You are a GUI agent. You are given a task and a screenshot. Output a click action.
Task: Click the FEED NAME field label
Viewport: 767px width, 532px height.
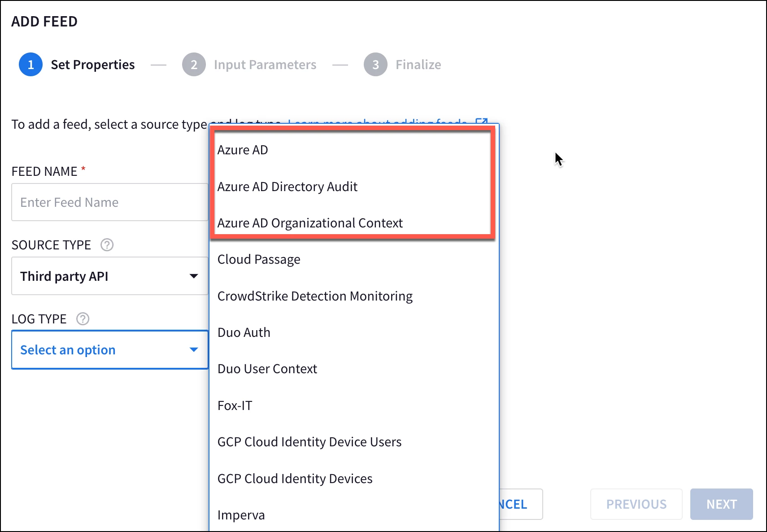(x=44, y=171)
